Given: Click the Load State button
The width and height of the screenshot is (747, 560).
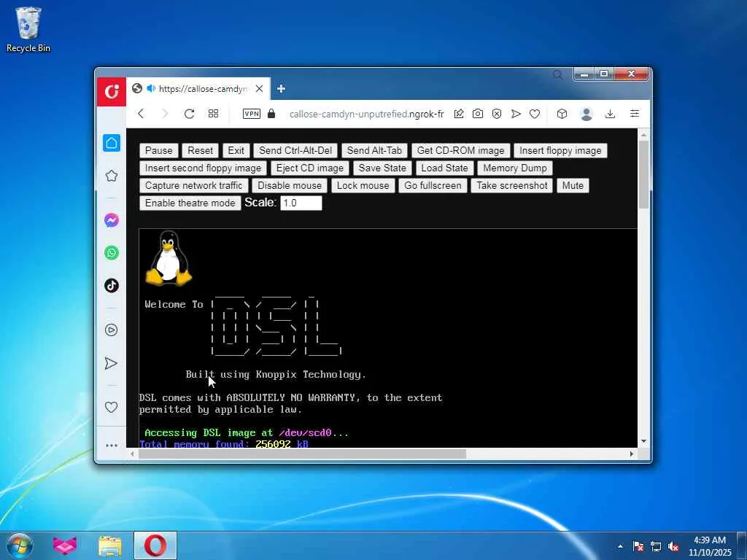Looking at the screenshot, I should (444, 168).
